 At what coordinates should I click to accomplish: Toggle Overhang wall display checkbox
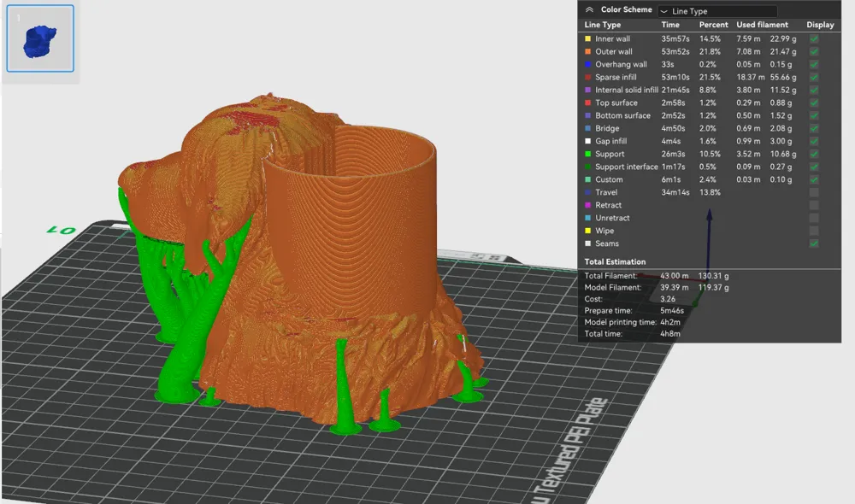814,64
